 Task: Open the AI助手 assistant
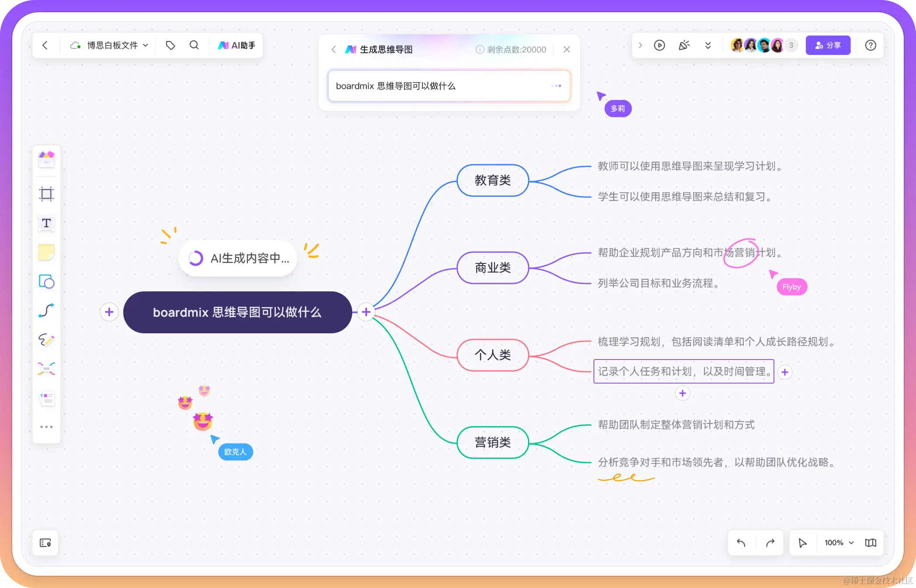236,45
